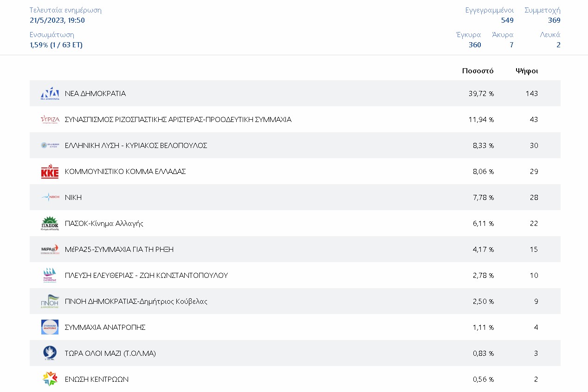Select the ΣΥΝΑΣΠΙΣΜΟΣ ΡΙΖΟΣΠΑΣΤΙΚΗΣ ΑΡΙΣΤΕΡΑΣ party name
This screenshot has height=392, width=588.
(x=178, y=119)
